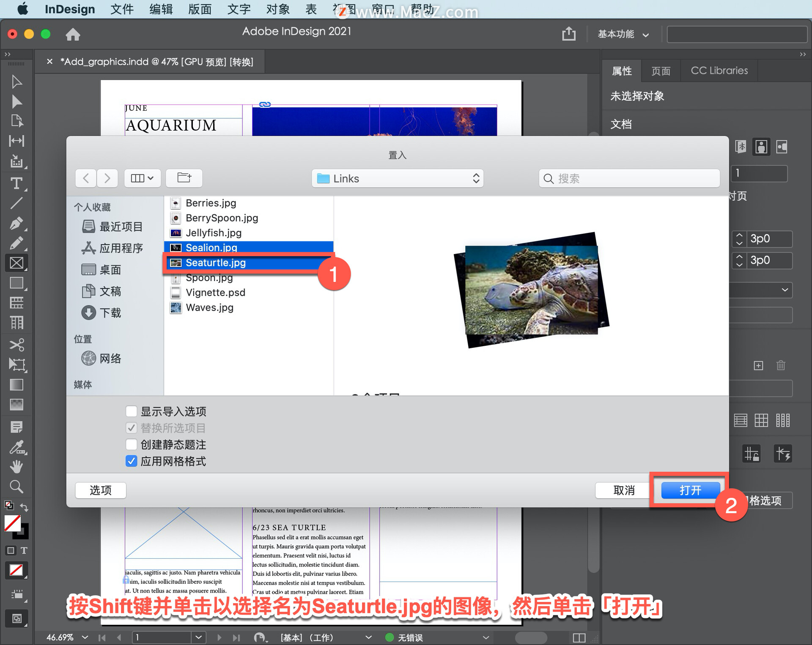Viewport: 812px width, 645px height.
Task: Open the 编辑 menu
Action: coord(161,9)
